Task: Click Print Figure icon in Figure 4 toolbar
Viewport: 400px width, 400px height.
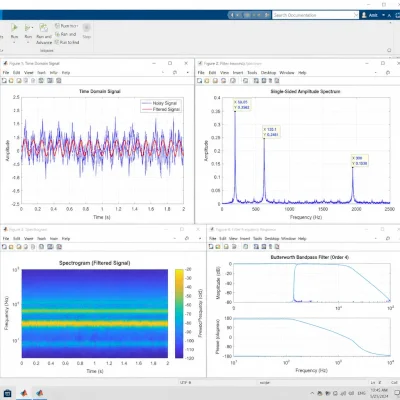Action: 234,247
